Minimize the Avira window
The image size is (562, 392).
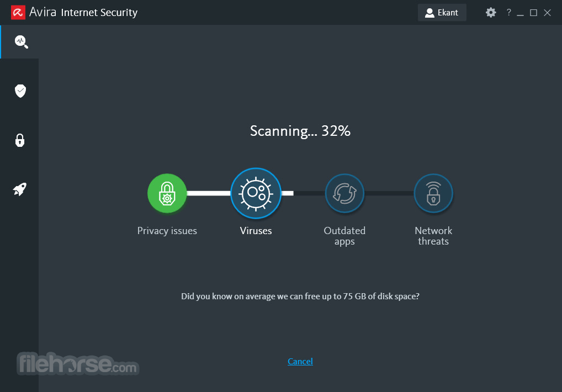point(521,13)
